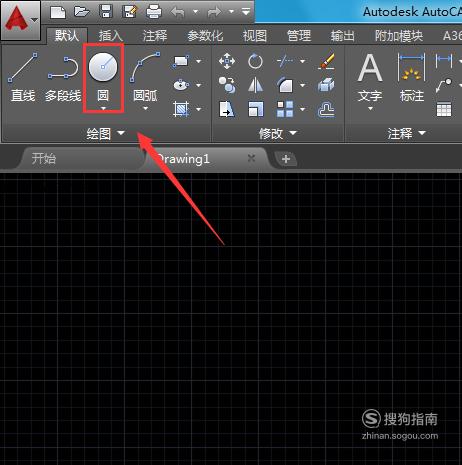Create a new drawing from Quick Access

coord(58,12)
